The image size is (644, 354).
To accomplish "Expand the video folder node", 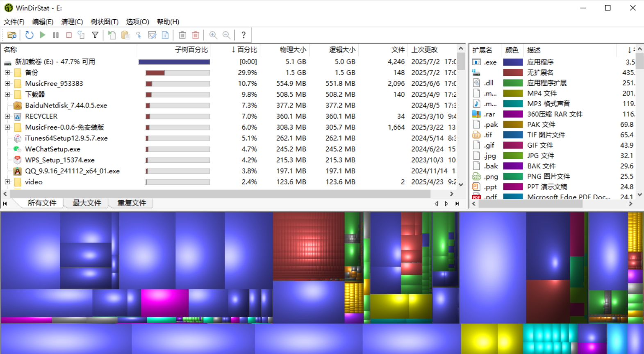I will tap(7, 182).
